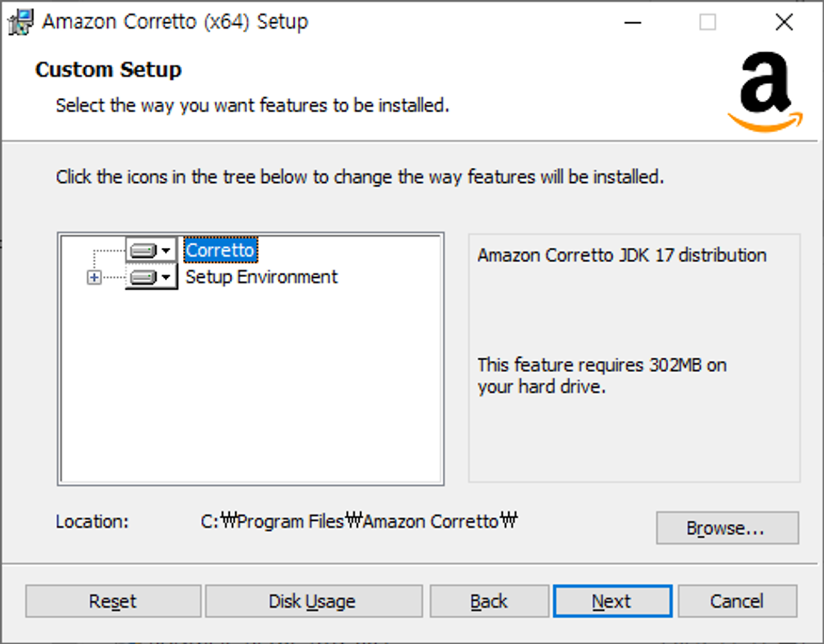Click the Reset button
This screenshot has height=644, width=824.
click(113, 601)
